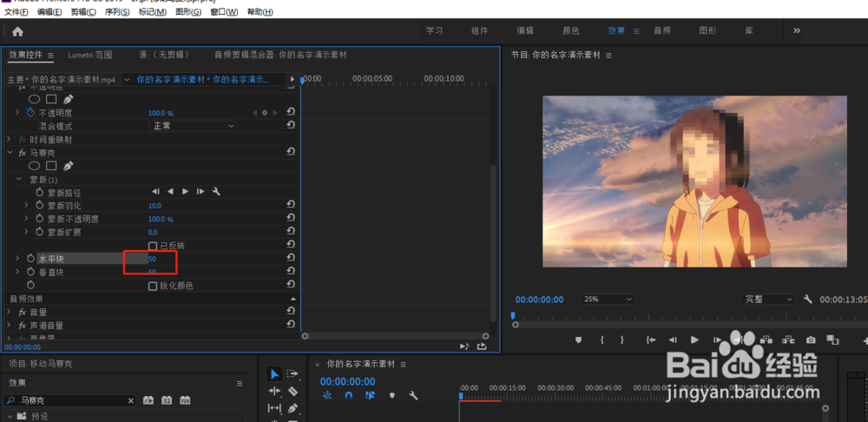Open Comparison View in Program monitor
The height and width of the screenshot is (422, 868).
pos(832,340)
